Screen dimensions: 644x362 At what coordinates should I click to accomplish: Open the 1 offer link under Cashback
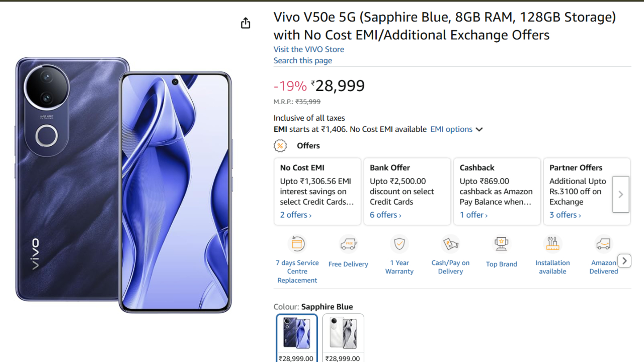[473, 215]
